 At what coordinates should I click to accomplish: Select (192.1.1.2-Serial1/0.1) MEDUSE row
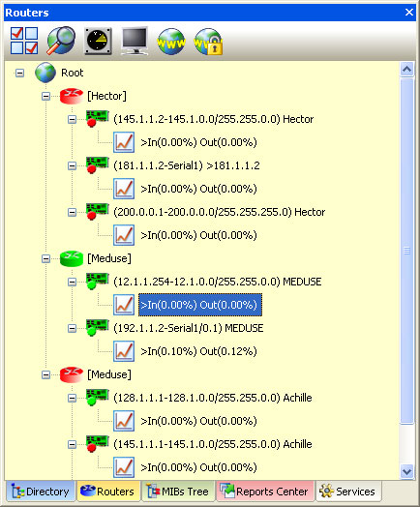point(188,328)
